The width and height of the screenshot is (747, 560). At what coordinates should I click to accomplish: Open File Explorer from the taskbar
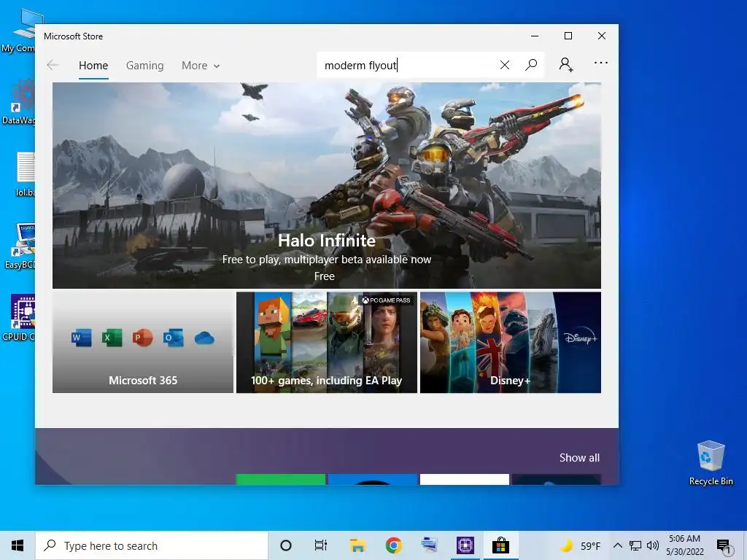coord(357,545)
